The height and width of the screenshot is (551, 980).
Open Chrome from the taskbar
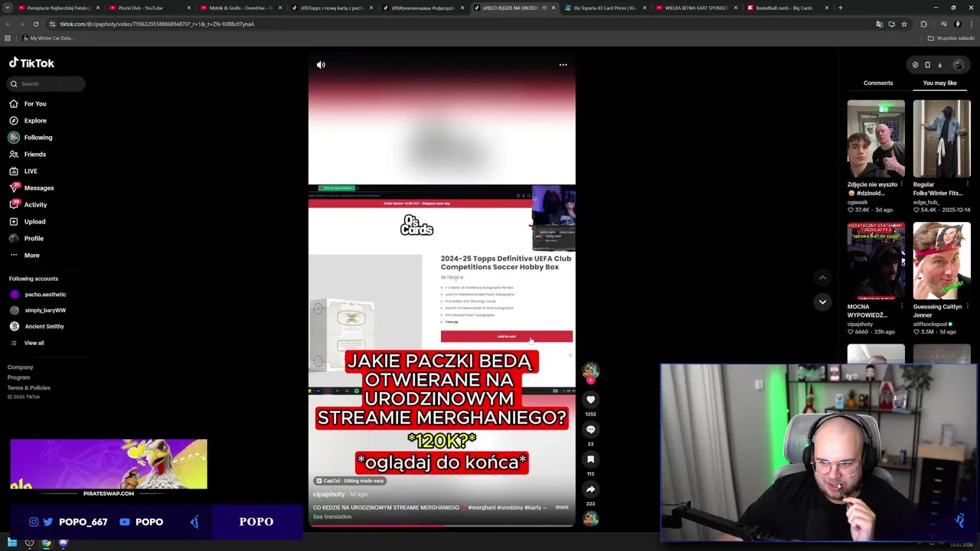[46, 543]
